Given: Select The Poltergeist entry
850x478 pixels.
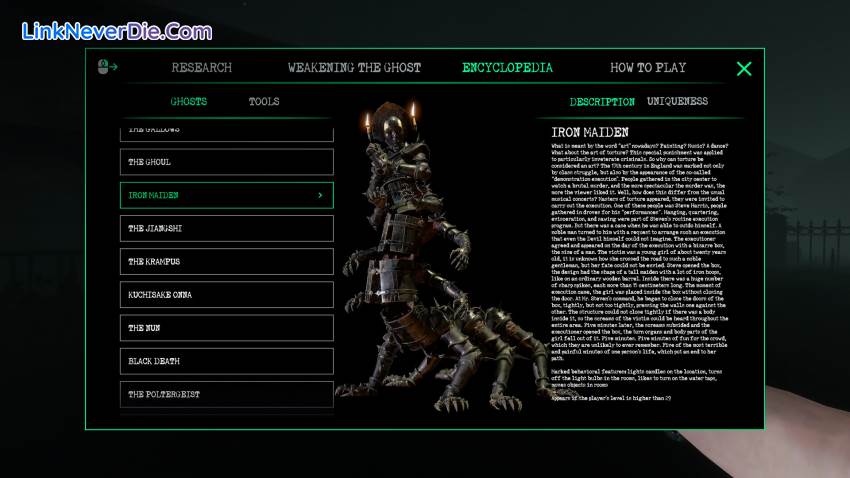Looking at the screenshot, I should coord(226,394).
